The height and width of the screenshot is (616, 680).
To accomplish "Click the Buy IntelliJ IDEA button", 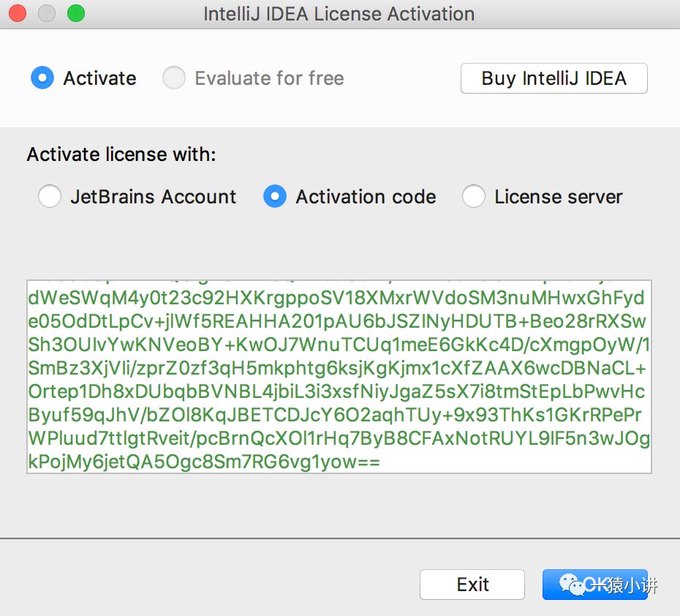I will pyautogui.click(x=554, y=78).
